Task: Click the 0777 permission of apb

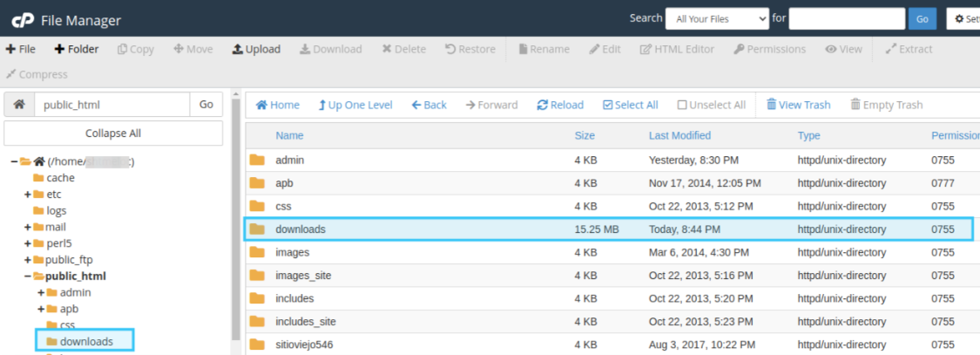Action: [x=943, y=183]
